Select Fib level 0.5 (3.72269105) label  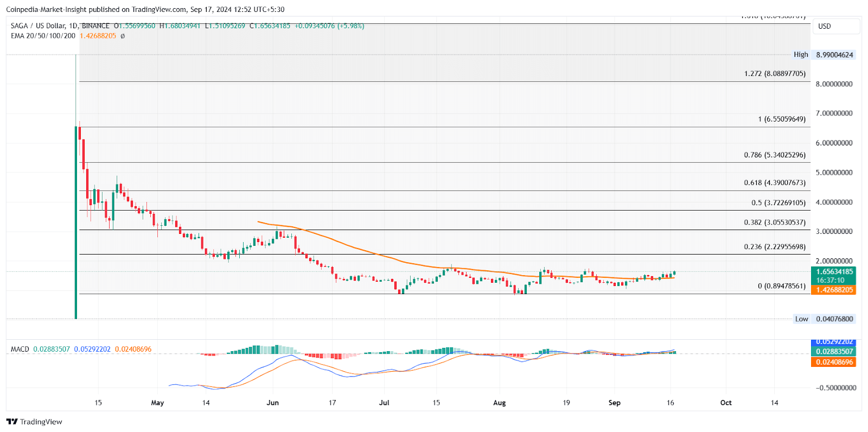pos(778,202)
